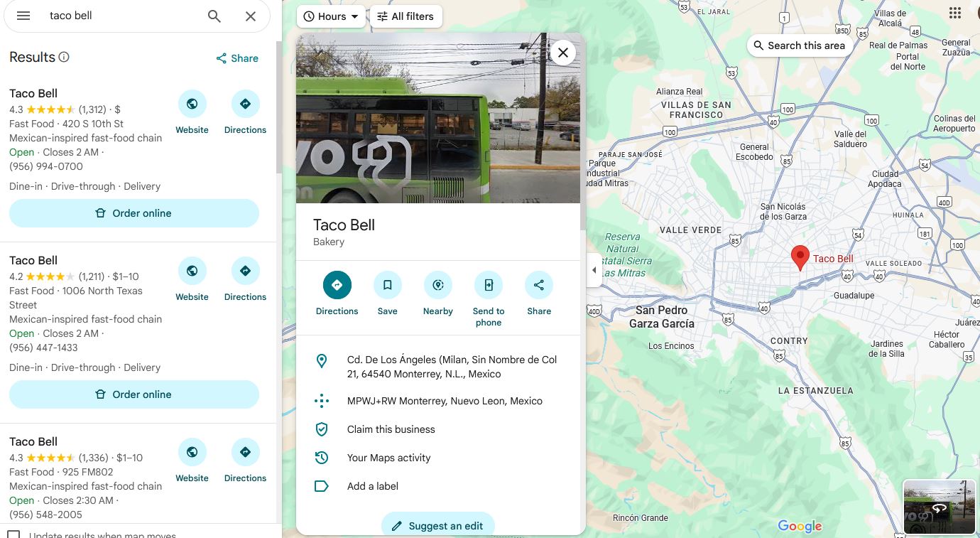Screen dimensions: 980x538
Task: Click the address location pin icon
Action: (322, 361)
